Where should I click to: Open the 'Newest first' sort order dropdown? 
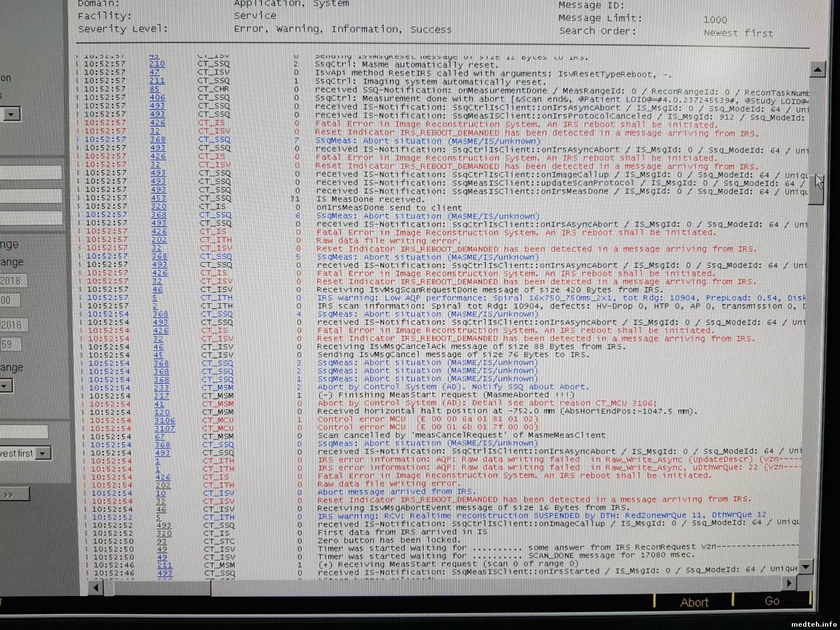(43, 454)
